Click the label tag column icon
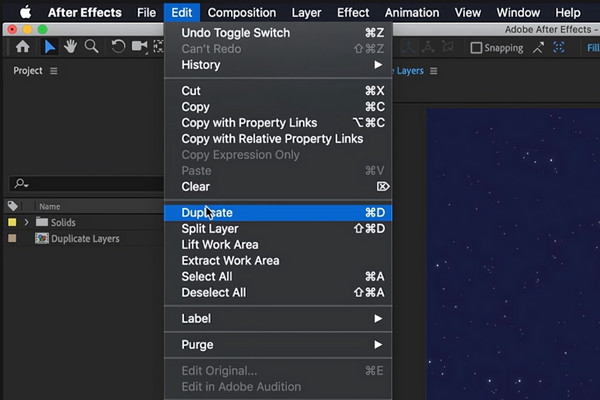600x400 pixels. (13, 206)
